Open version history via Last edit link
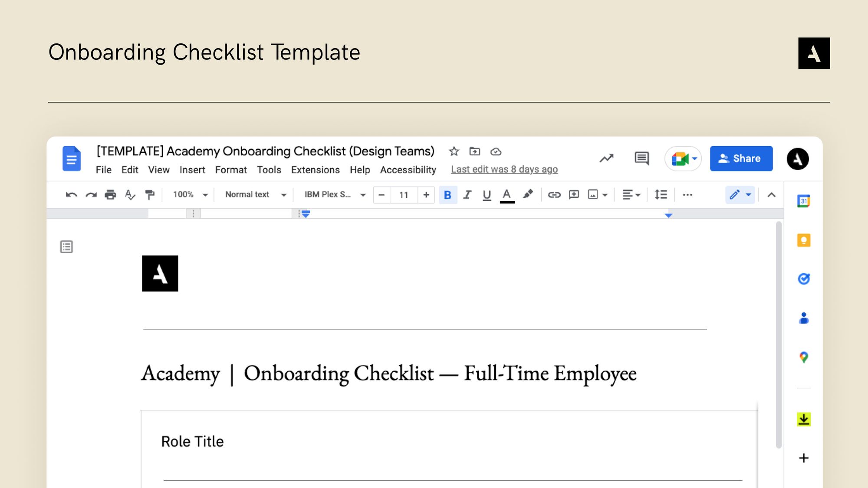868x488 pixels. pyautogui.click(x=504, y=169)
